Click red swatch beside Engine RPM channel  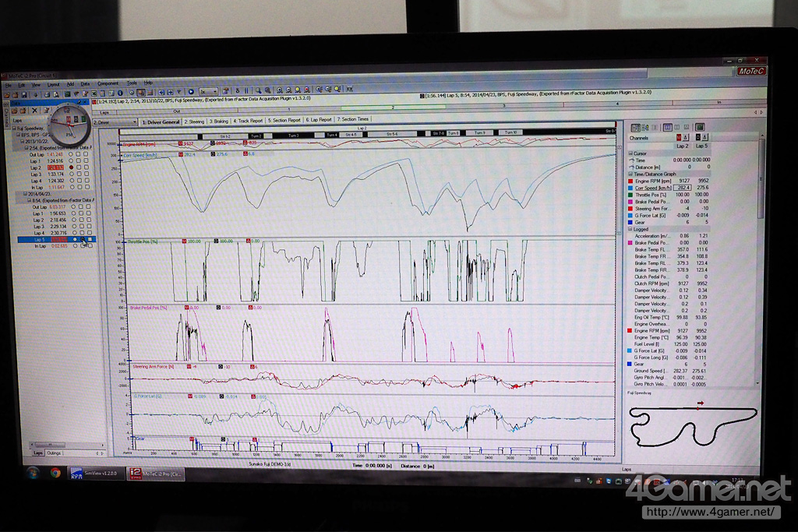[x=630, y=181]
